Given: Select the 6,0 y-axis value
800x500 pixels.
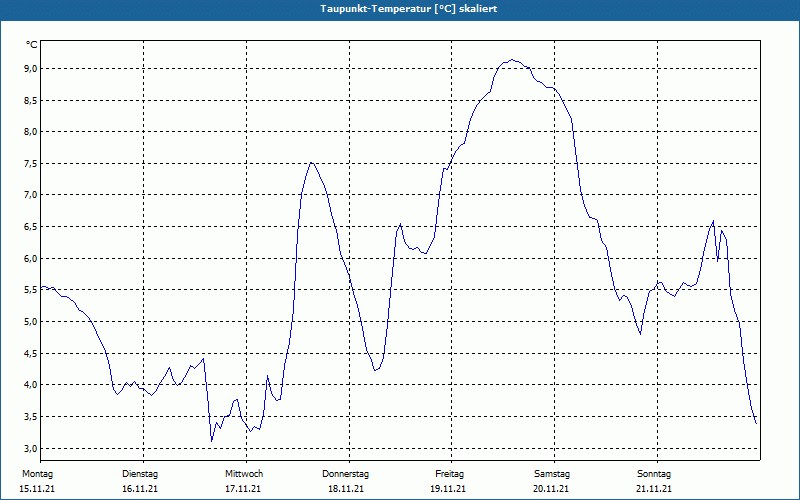Looking at the screenshot, I should 30,258.
